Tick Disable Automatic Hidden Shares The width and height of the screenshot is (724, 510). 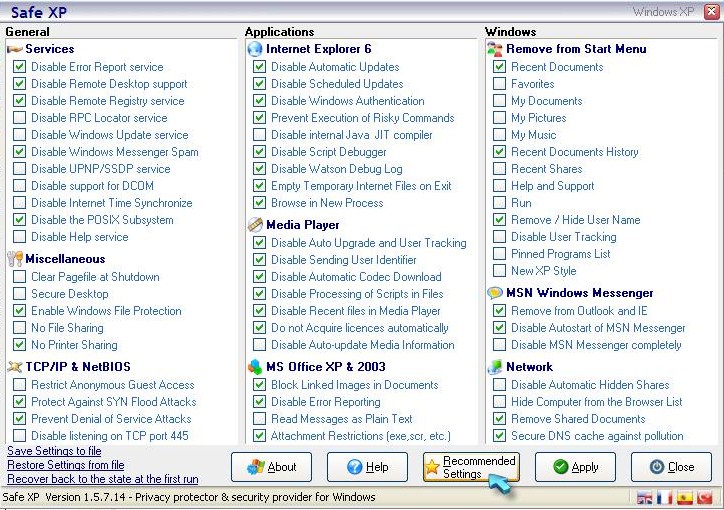pyautogui.click(x=499, y=384)
